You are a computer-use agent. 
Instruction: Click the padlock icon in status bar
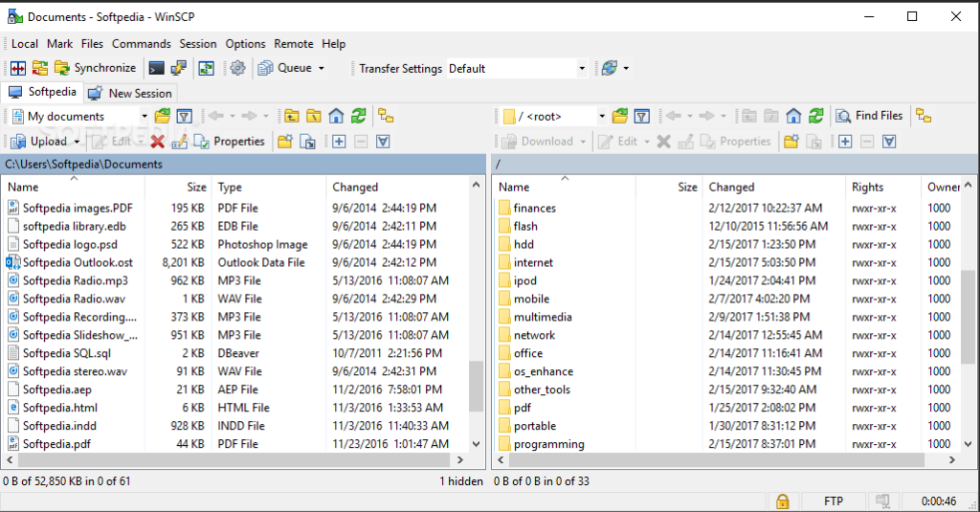[783, 501]
